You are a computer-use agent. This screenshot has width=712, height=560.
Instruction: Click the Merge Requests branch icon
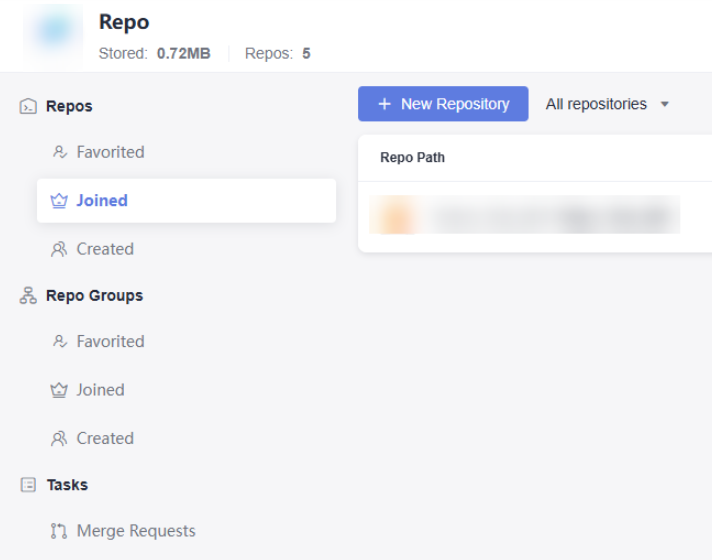pos(59,531)
